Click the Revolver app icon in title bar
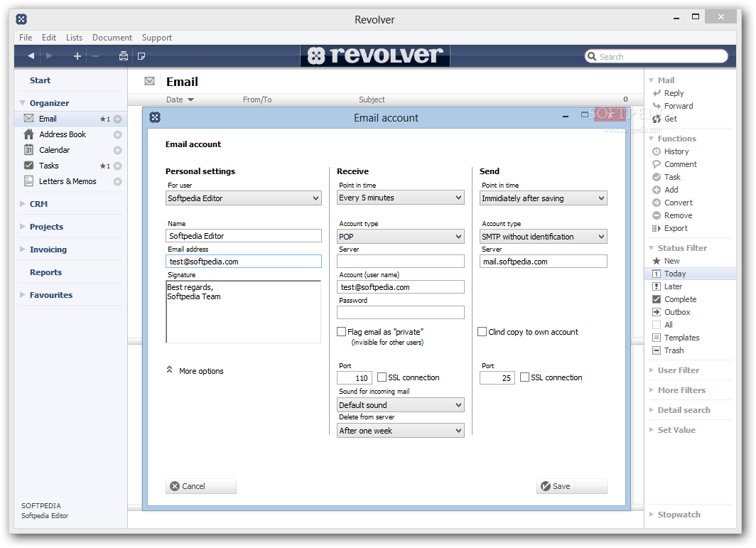Screen dimensions: 756x548 pos(21,19)
